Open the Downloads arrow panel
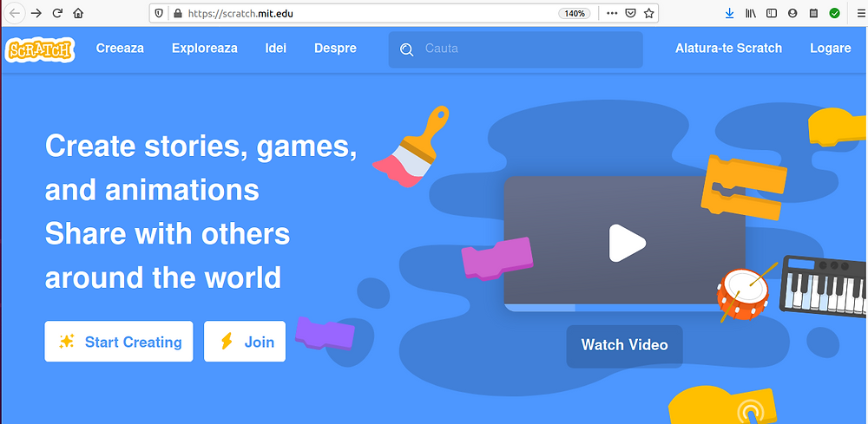This screenshot has height=424, width=868. (x=730, y=13)
